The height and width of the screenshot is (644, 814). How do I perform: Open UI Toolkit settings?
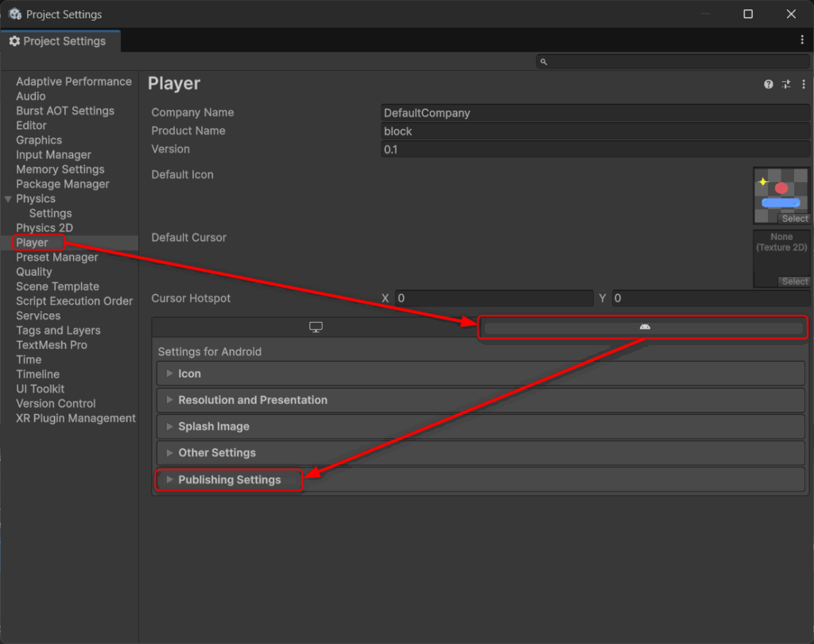point(40,389)
